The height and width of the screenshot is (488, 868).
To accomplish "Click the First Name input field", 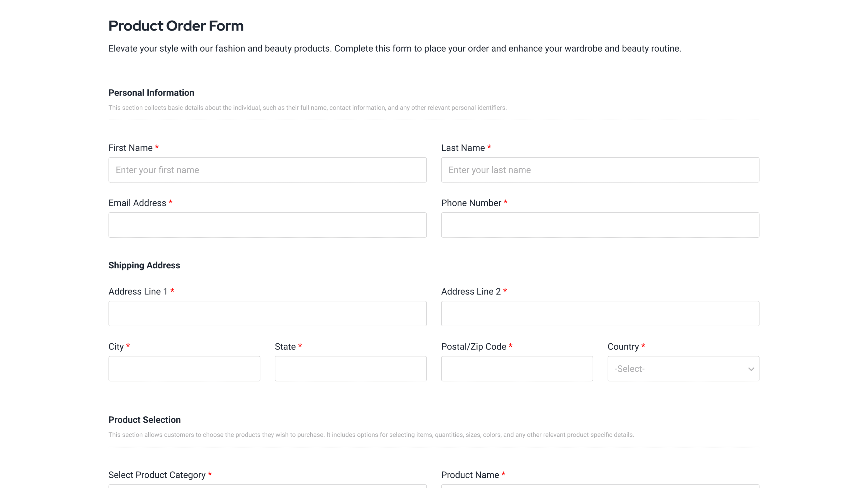I will (267, 170).
